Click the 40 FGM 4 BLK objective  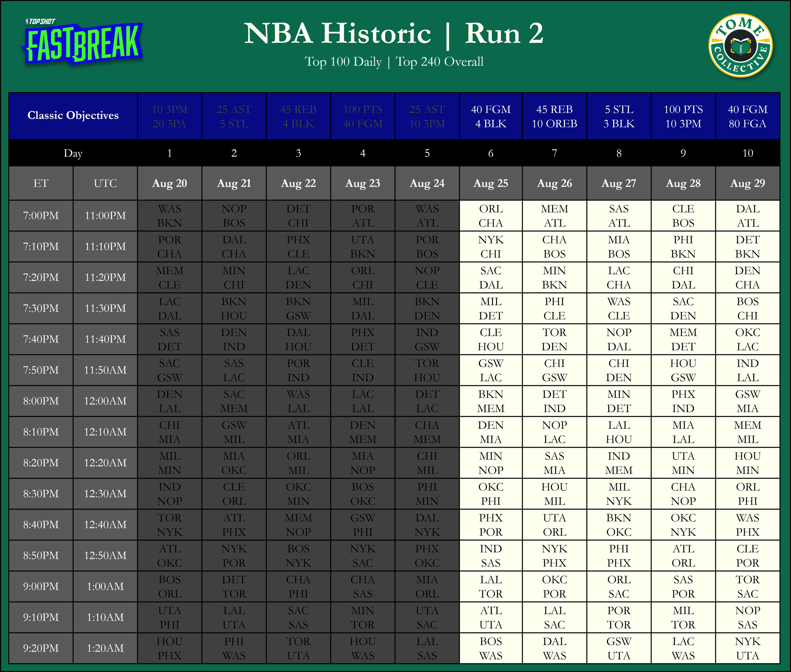point(490,116)
